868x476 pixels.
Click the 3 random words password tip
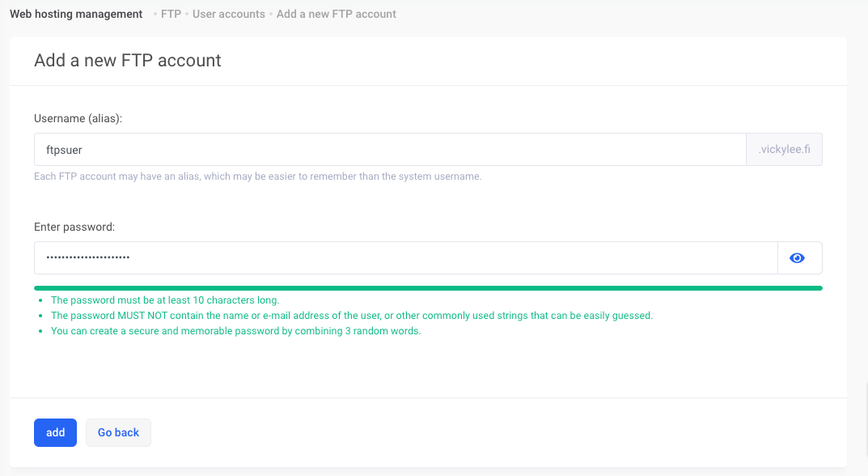click(x=235, y=331)
